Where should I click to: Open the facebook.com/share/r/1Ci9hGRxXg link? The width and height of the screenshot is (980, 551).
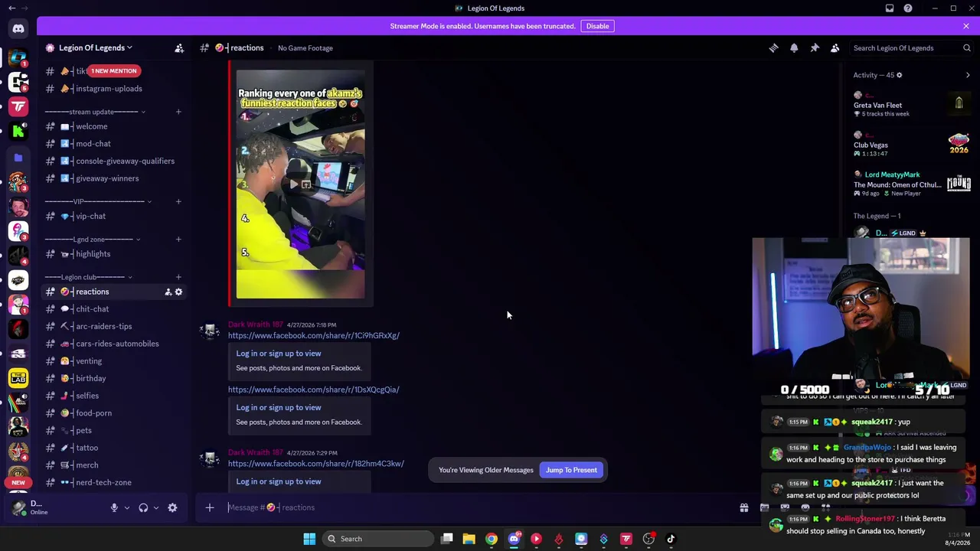tap(314, 336)
